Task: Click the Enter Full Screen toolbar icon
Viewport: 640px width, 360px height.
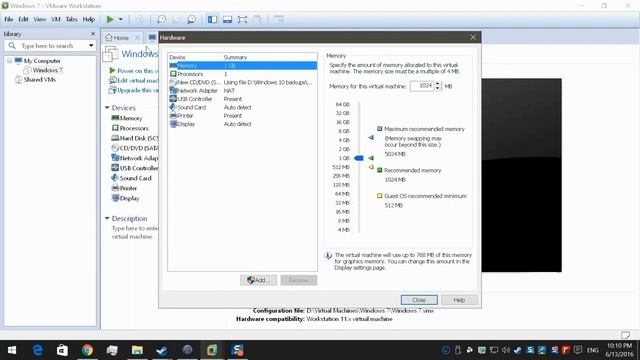Action: point(242,19)
